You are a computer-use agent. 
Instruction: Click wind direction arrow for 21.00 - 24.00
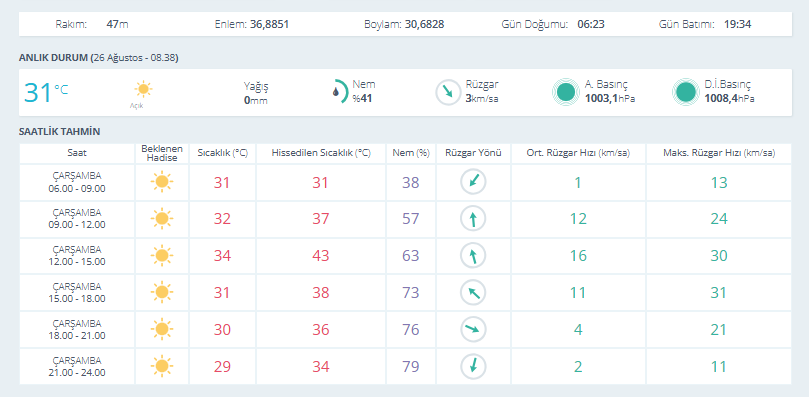(x=473, y=366)
